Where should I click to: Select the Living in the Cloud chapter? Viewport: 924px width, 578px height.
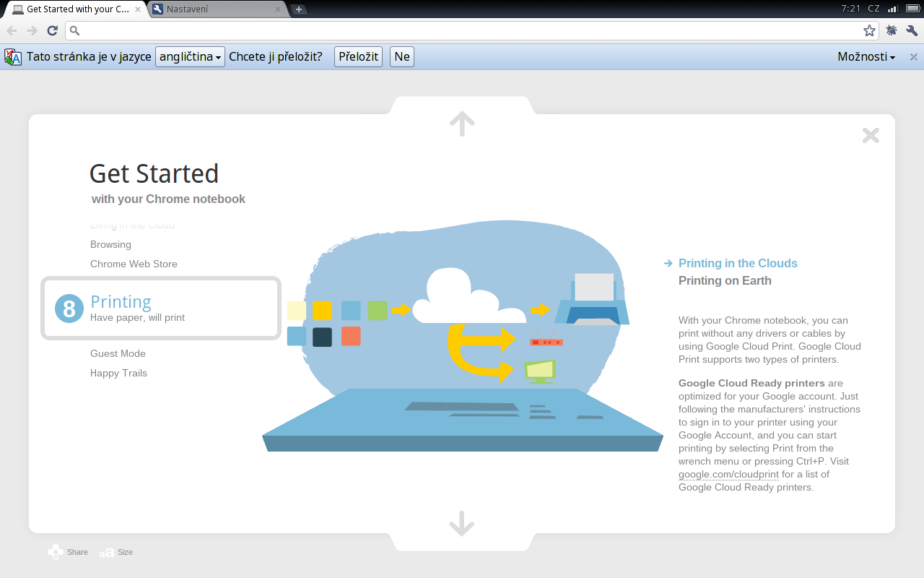[x=132, y=225]
